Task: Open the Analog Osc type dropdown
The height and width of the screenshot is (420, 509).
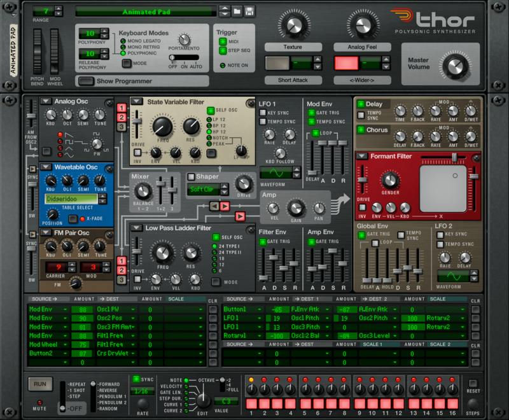Action: coord(46,101)
